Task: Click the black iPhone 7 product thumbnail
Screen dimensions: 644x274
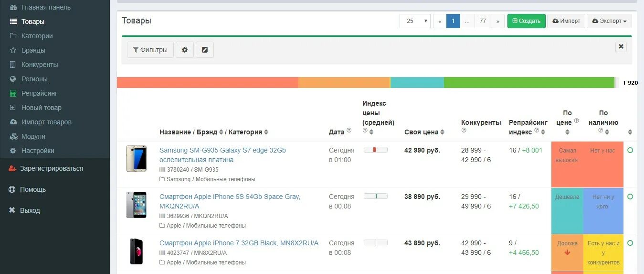Action: click(x=136, y=251)
